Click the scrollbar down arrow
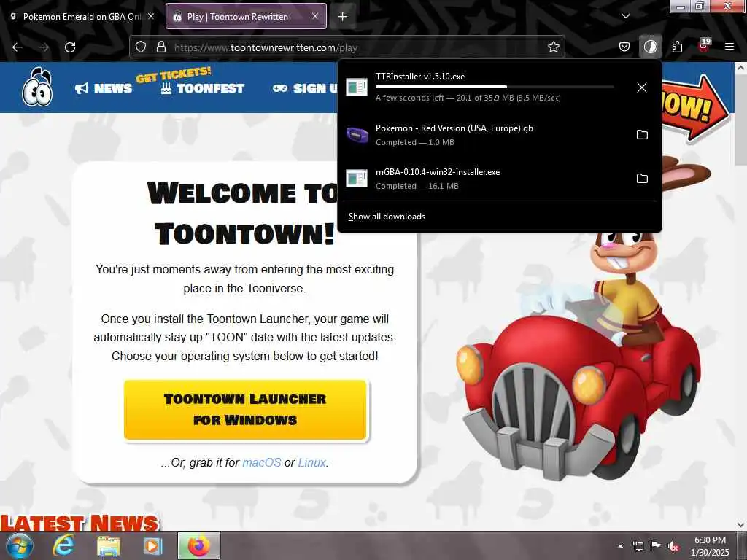747x560 pixels. point(740,525)
